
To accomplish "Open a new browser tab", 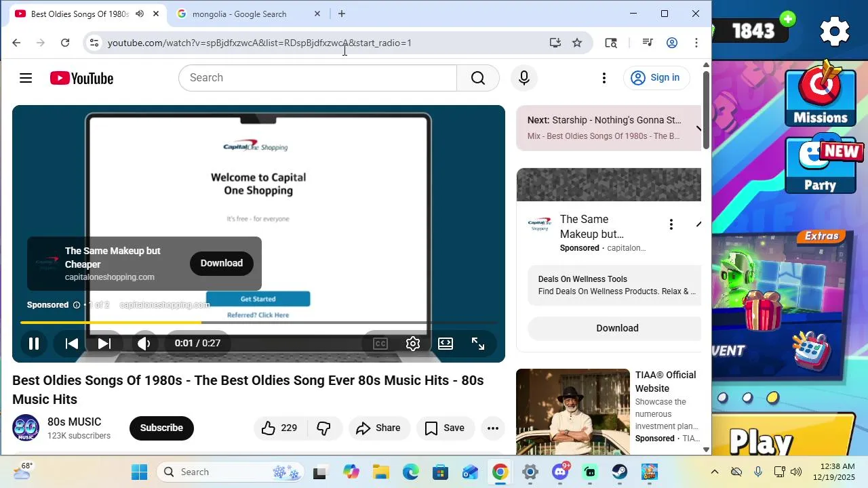I will pos(341,14).
